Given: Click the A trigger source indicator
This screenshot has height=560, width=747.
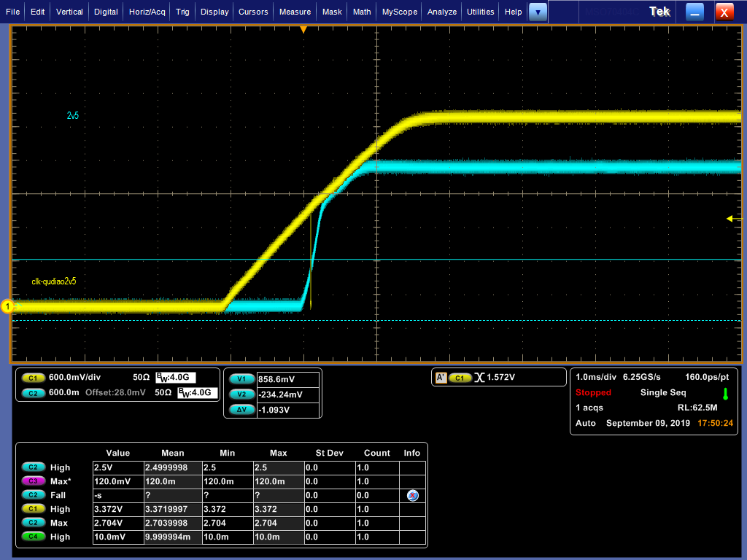Looking at the screenshot, I should click(x=441, y=378).
